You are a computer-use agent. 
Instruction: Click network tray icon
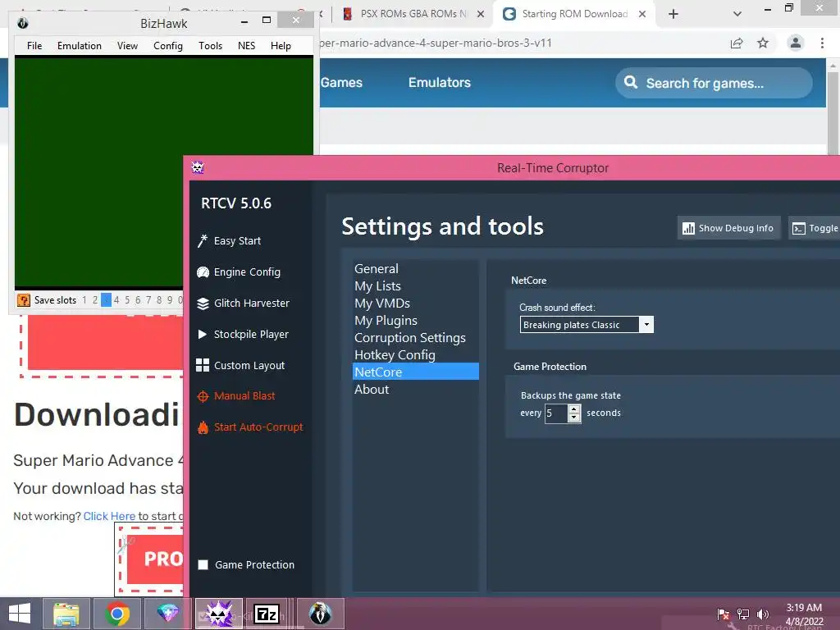[x=743, y=614]
